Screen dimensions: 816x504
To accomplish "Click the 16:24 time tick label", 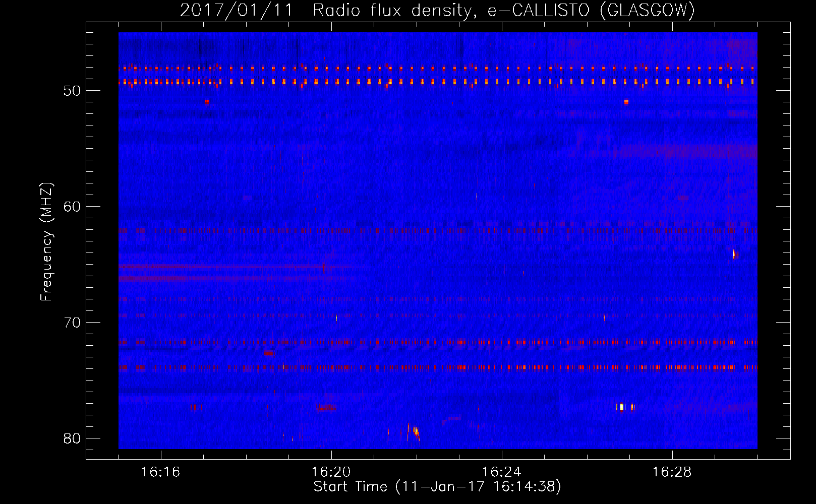I will (x=501, y=472).
